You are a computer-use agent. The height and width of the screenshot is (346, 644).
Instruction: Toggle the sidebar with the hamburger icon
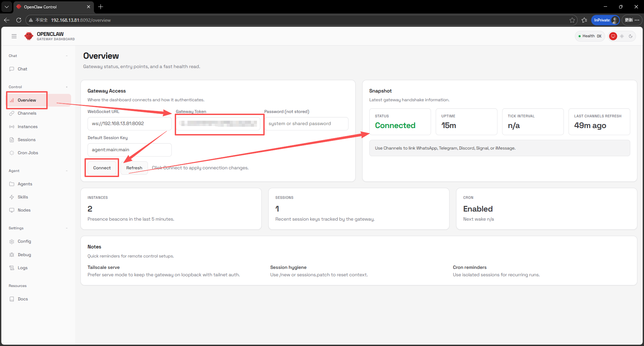(14, 36)
